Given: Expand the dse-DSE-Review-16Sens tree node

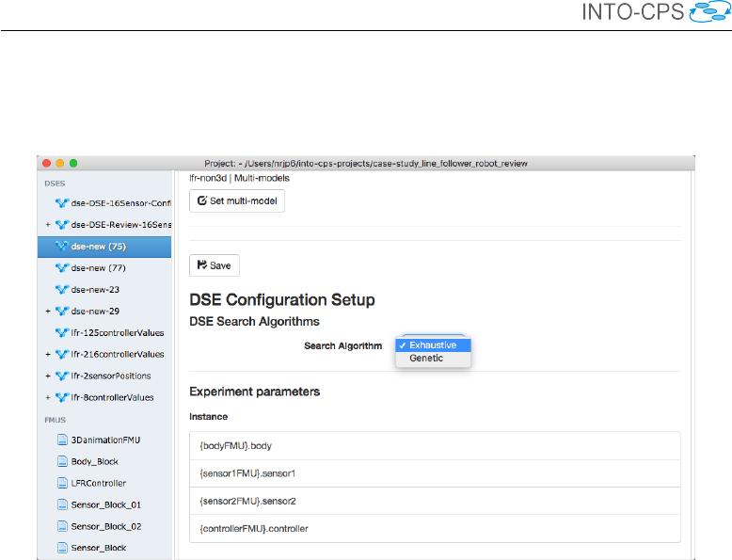Looking at the screenshot, I should point(47,225).
